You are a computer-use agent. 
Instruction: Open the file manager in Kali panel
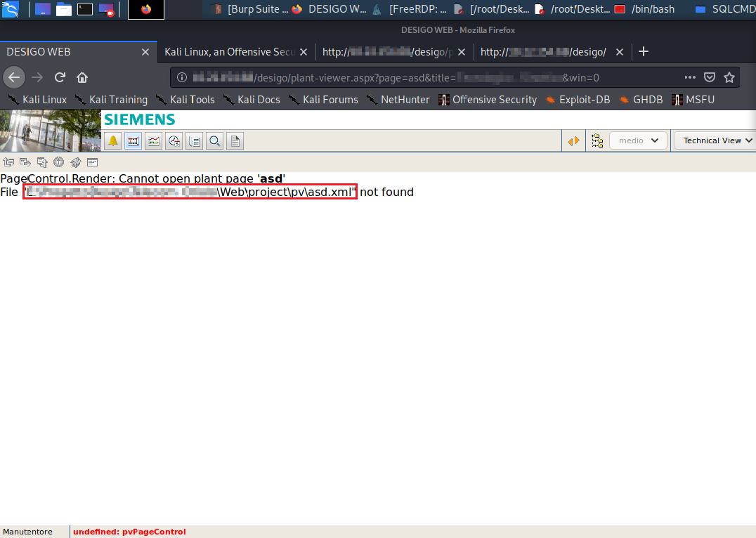click(x=64, y=9)
